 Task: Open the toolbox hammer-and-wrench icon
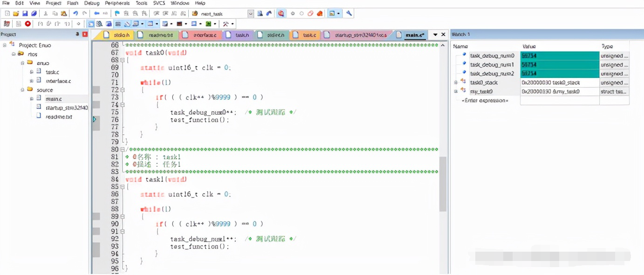point(226,24)
